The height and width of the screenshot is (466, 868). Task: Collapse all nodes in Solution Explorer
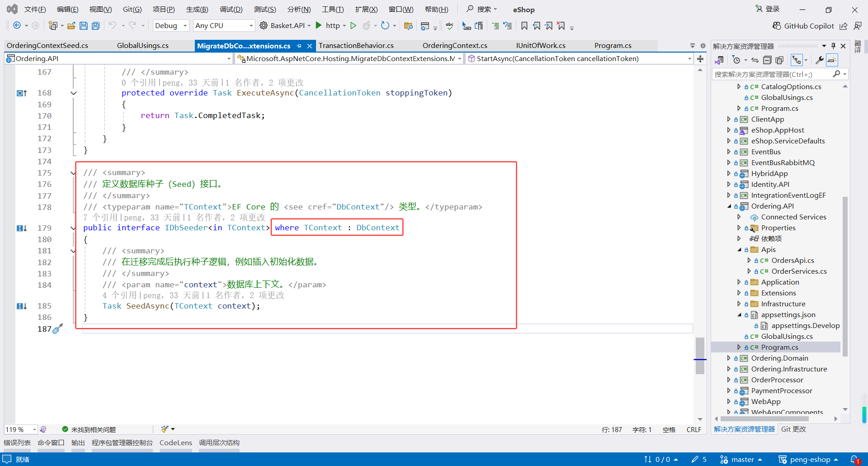coord(767,60)
